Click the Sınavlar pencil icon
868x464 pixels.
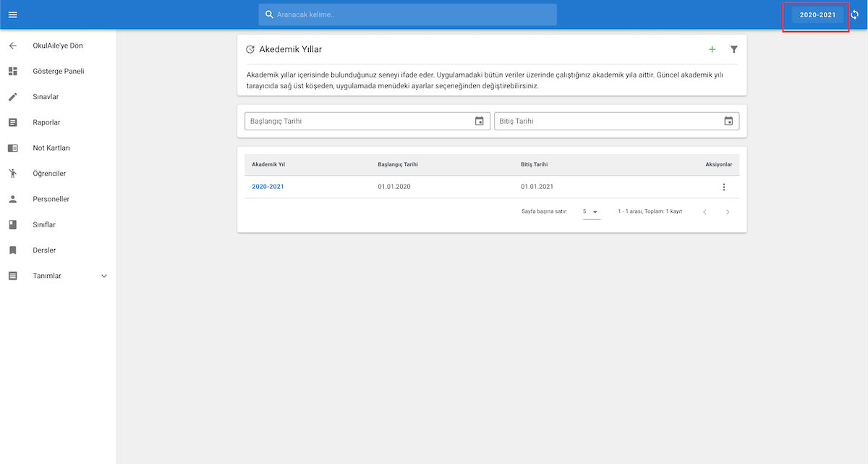point(12,97)
